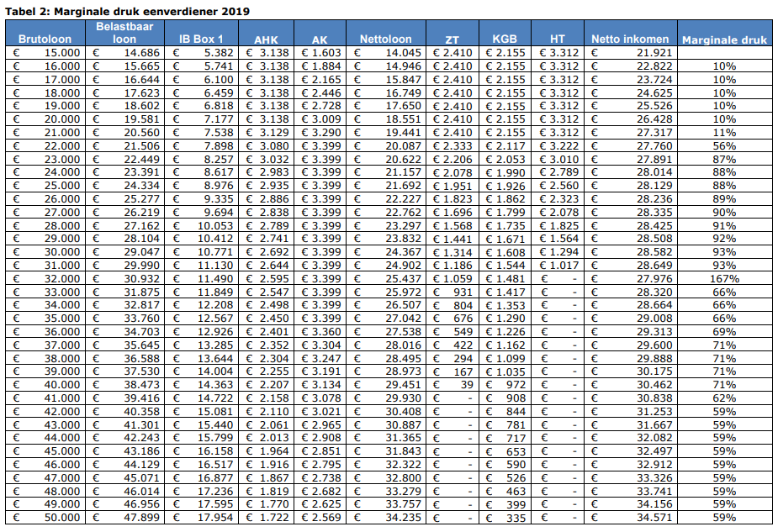Click the Netto inkomen value '30.838'
The width and height of the screenshot is (778, 532).
coord(654,398)
